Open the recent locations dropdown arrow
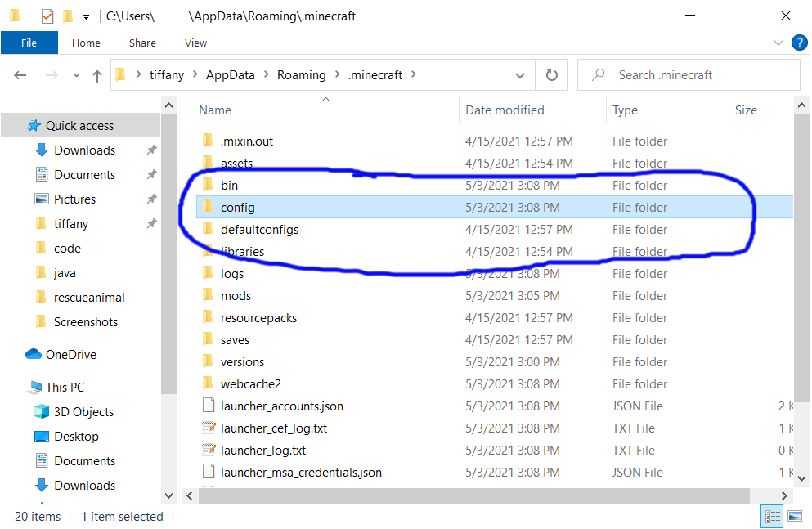The image size is (812, 529). (76, 75)
